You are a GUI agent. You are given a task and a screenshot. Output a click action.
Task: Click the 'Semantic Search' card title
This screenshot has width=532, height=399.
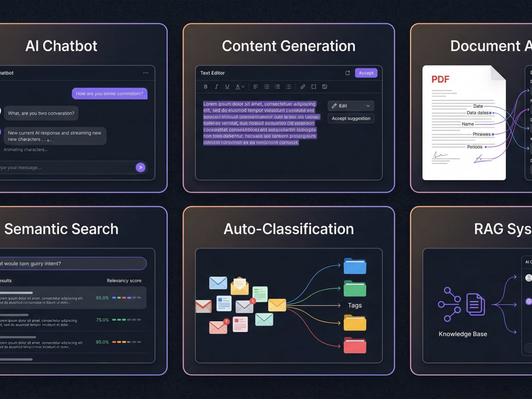pyautogui.click(x=61, y=229)
